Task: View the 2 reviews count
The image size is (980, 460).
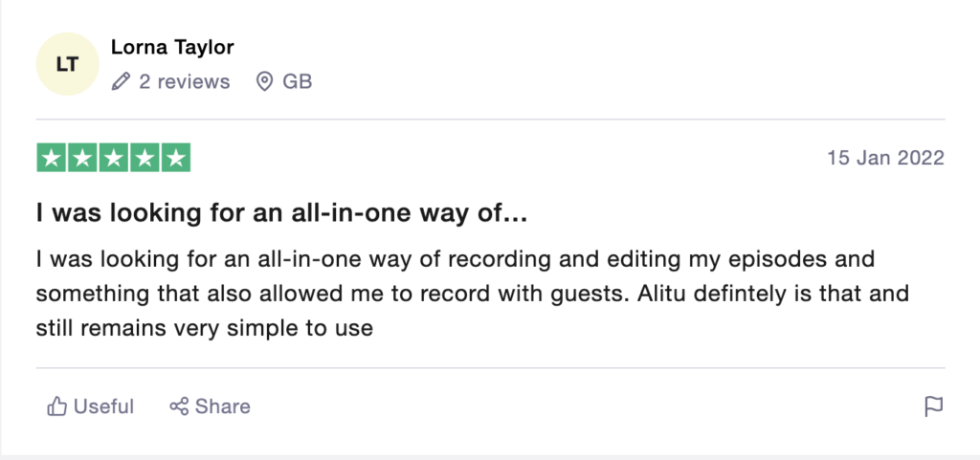Action: 185,81
